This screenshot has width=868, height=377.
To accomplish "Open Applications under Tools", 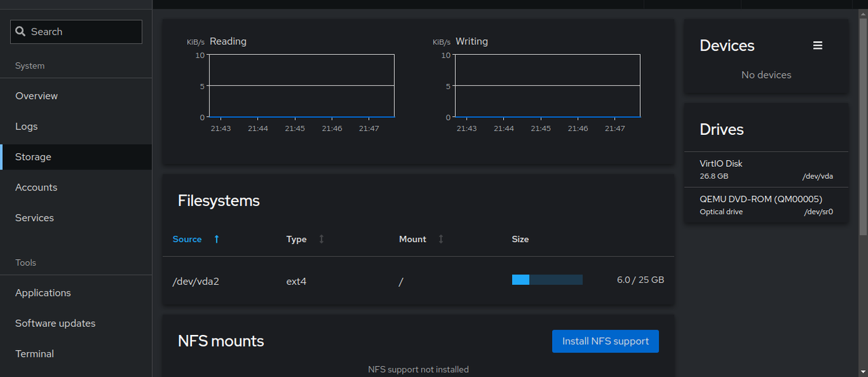I will click(x=76, y=293).
